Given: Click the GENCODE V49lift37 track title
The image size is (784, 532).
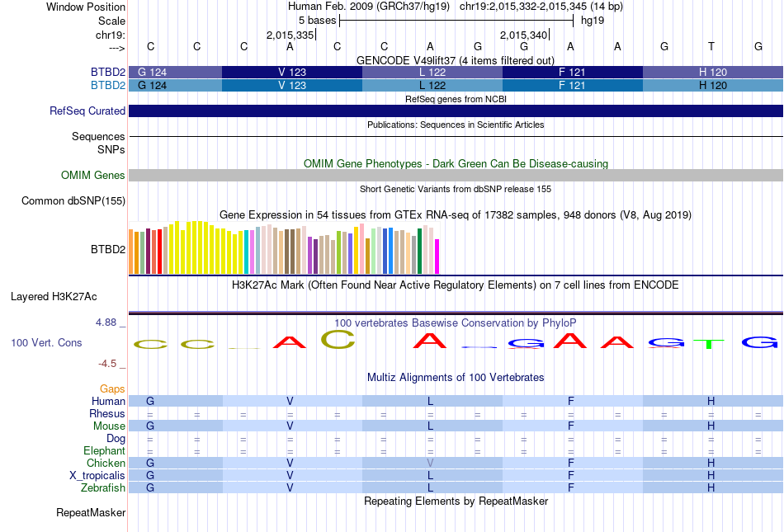Looking at the screenshot, I should tap(456, 60).
